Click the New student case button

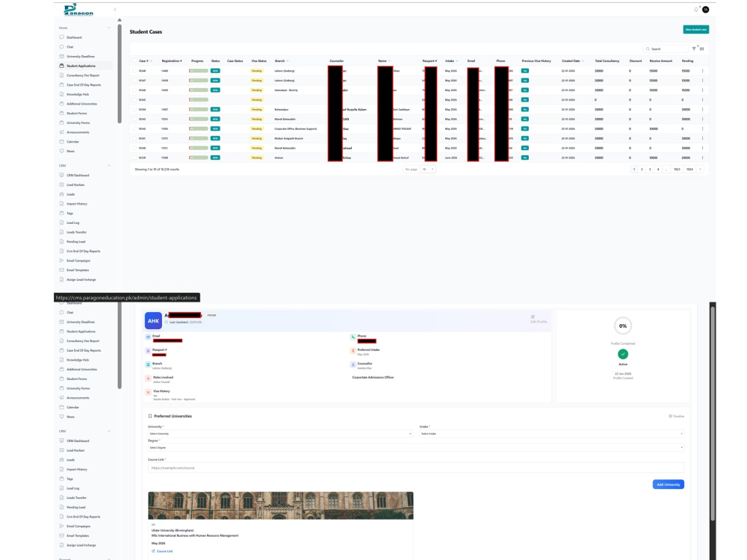[x=695, y=30]
